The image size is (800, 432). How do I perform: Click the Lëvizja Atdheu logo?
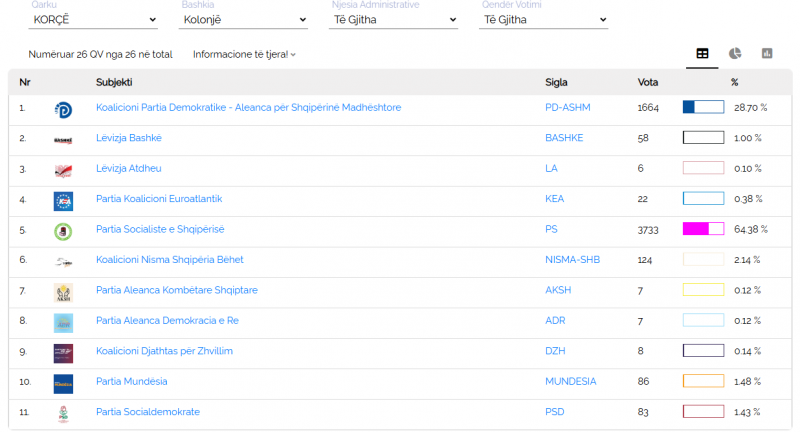[63, 170]
